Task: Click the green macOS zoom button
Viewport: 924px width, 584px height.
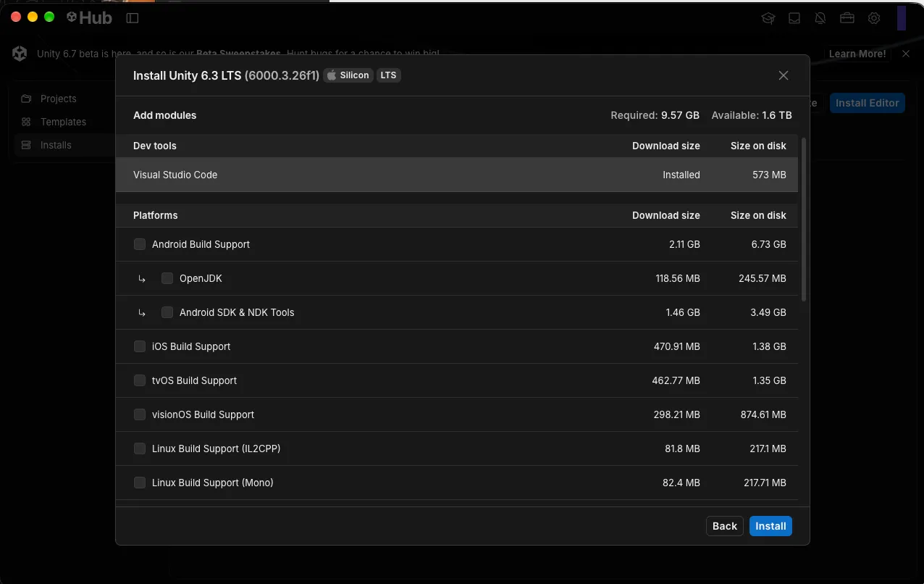Action: tap(49, 17)
